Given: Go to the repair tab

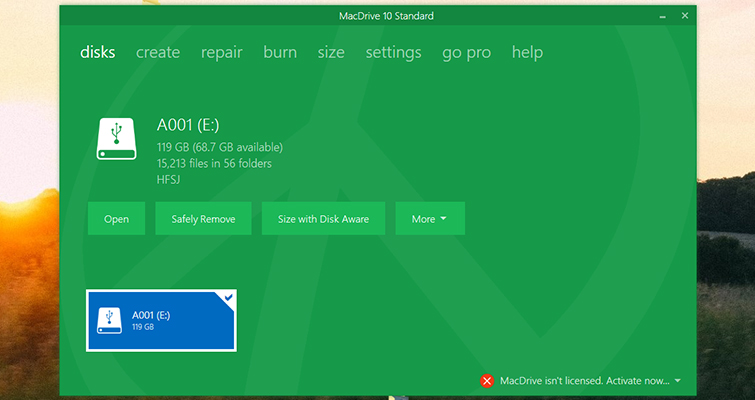Looking at the screenshot, I should click(x=221, y=53).
